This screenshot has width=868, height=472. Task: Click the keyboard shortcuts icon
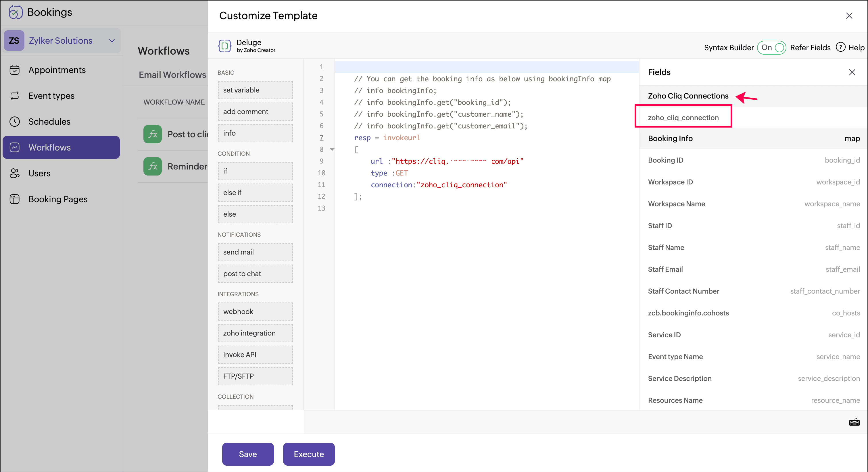[x=854, y=422]
